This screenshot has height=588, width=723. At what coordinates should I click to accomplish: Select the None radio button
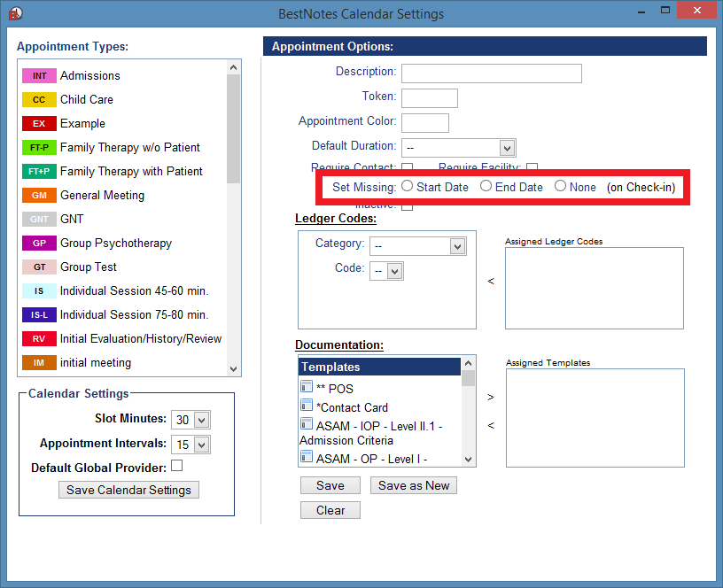(x=560, y=186)
